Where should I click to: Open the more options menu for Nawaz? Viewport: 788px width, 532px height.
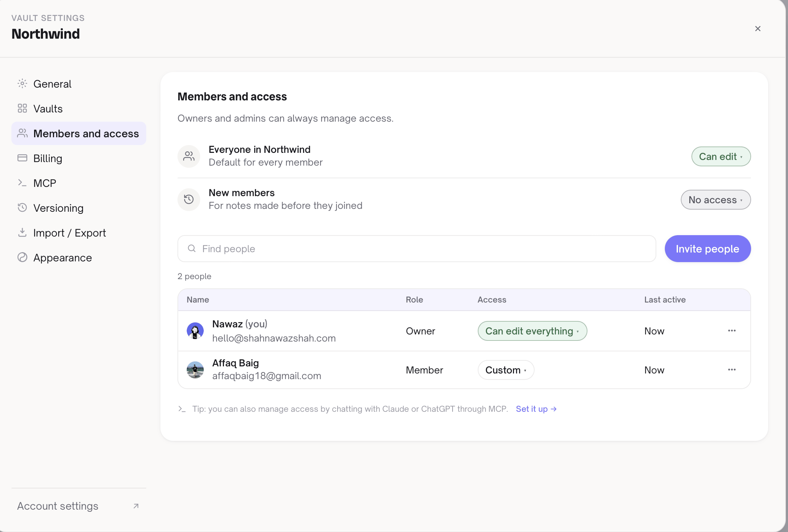(x=732, y=331)
